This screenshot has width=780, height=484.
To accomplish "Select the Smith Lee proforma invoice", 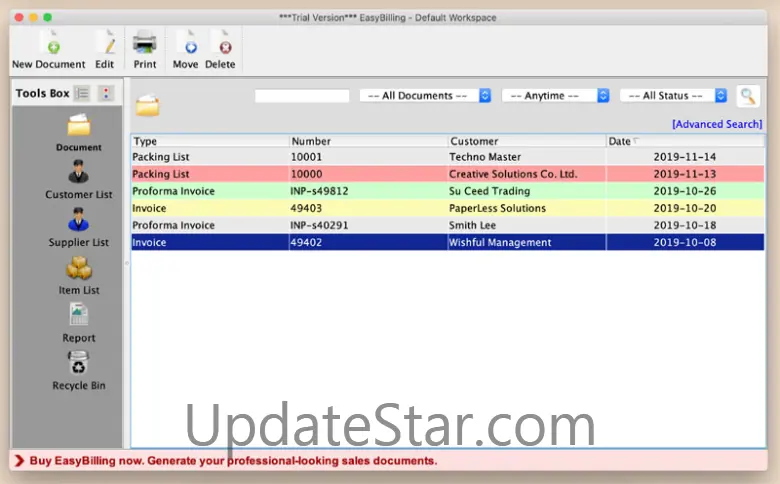I will (x=448, y=225).
